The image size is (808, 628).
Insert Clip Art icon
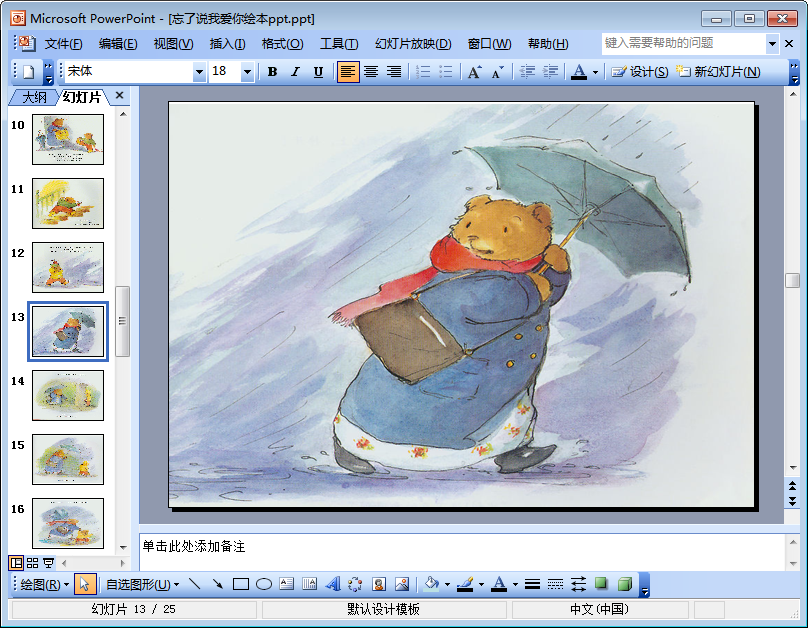379,584
